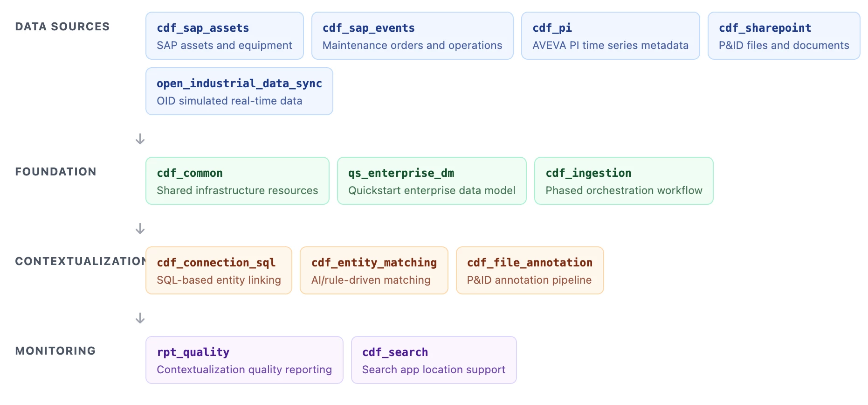The height and width of the screenshot is (405, 868).
Task: Open the cdf_entity_matching card
Action: pyautogui.click(x=374, y=271)
